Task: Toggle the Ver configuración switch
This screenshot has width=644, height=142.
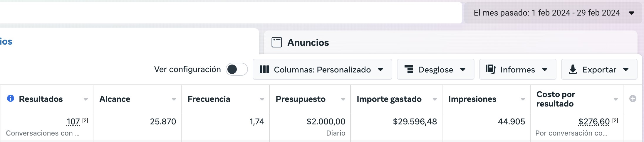Action: (237, 70)
